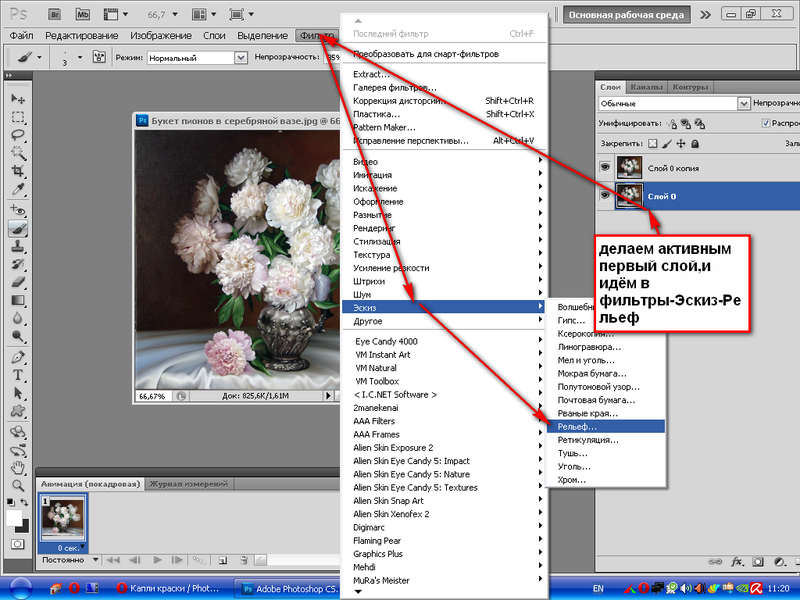Open frame delay 0 сек. dropdown

click(x=70, y=548)
